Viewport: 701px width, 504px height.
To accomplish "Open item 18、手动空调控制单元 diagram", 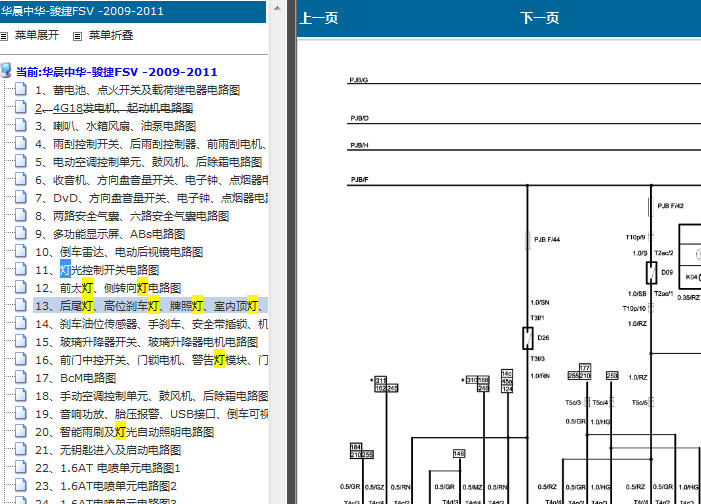I will click(x=151, y=396).
